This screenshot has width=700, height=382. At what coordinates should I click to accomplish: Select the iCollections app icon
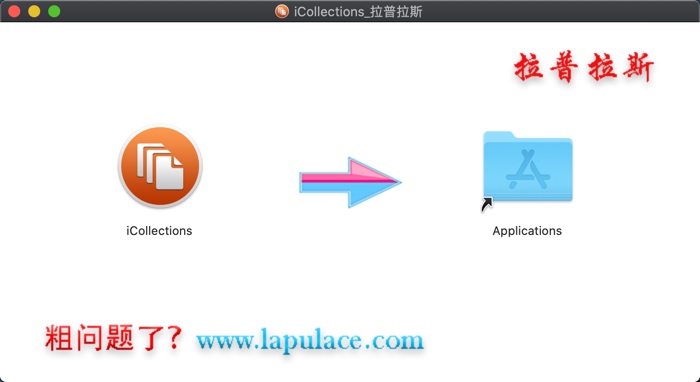coord(160,166)
